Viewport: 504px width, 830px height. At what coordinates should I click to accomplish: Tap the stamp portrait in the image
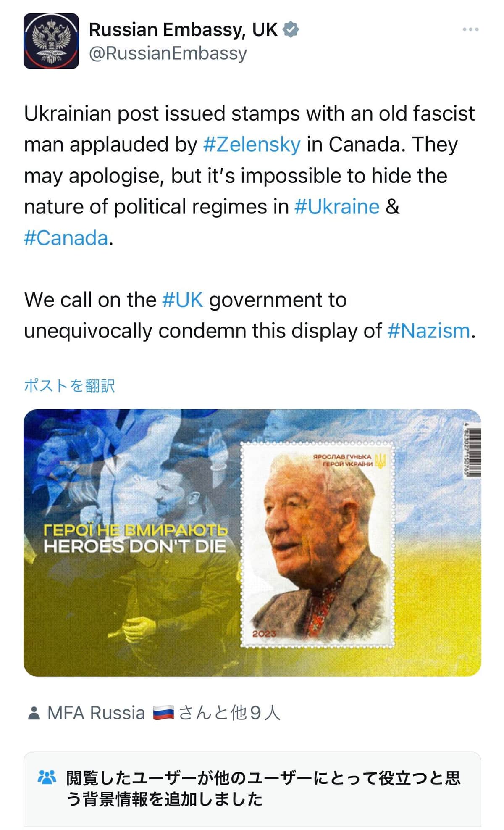tap(318, 544)
